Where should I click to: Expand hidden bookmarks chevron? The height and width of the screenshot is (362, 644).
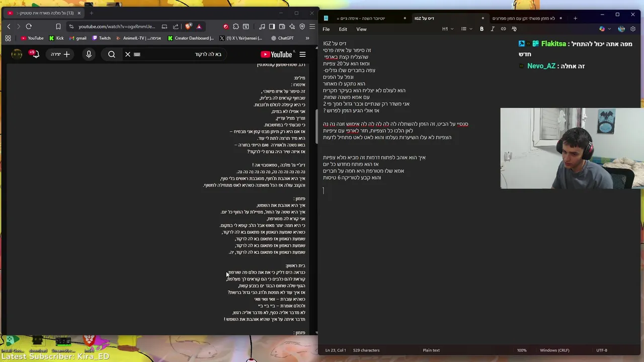pos(307,38)
